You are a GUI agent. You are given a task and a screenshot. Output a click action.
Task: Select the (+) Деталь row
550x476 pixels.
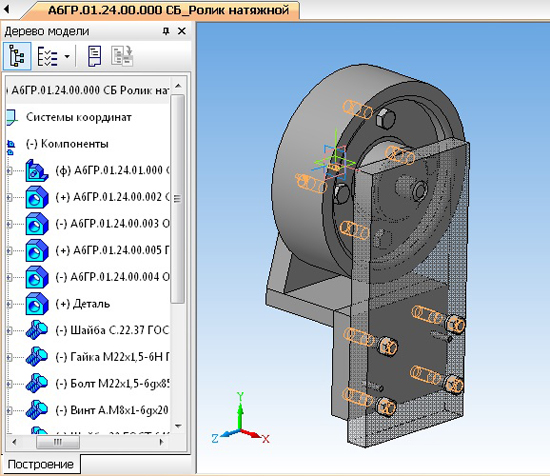pos(83,304)
